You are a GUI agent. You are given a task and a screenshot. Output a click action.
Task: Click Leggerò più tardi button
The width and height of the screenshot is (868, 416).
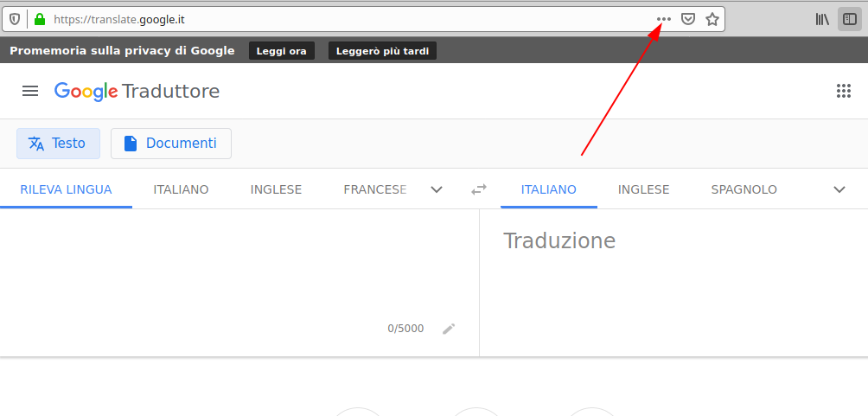[x=382, y=51]
